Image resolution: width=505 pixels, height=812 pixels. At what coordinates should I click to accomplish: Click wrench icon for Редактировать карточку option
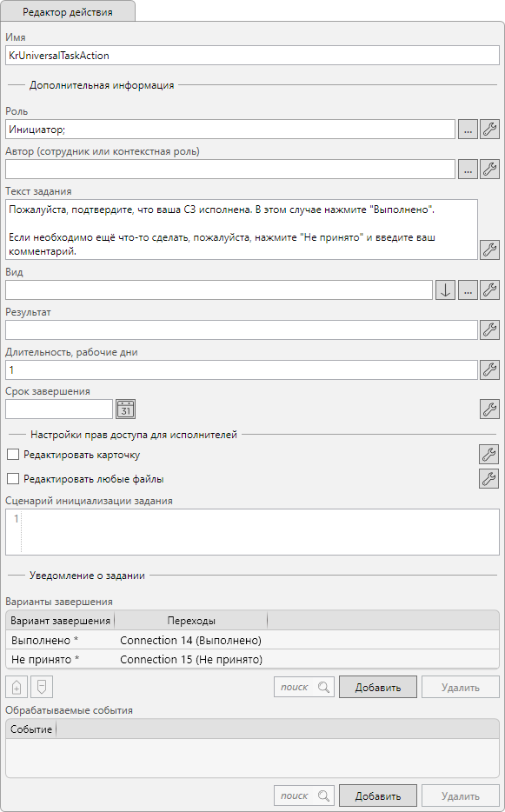488,454
